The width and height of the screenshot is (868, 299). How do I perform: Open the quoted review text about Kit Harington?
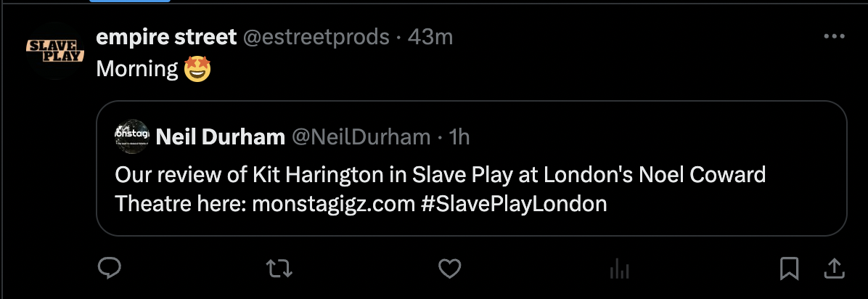440,176
